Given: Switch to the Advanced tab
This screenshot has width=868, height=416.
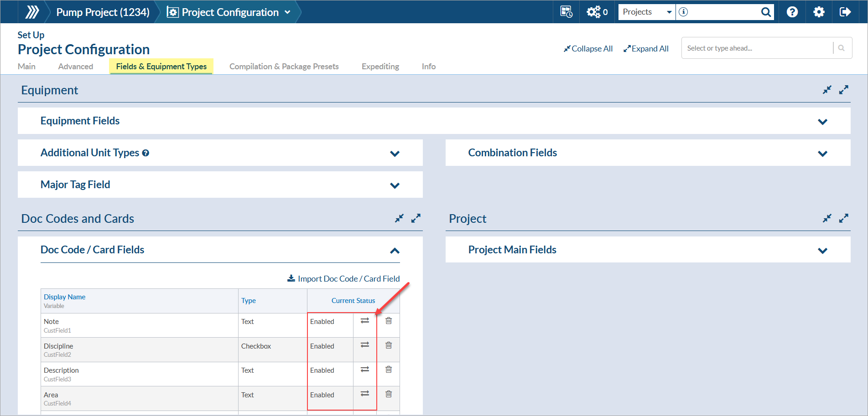Looking at the screenshot, I should 76,67.
